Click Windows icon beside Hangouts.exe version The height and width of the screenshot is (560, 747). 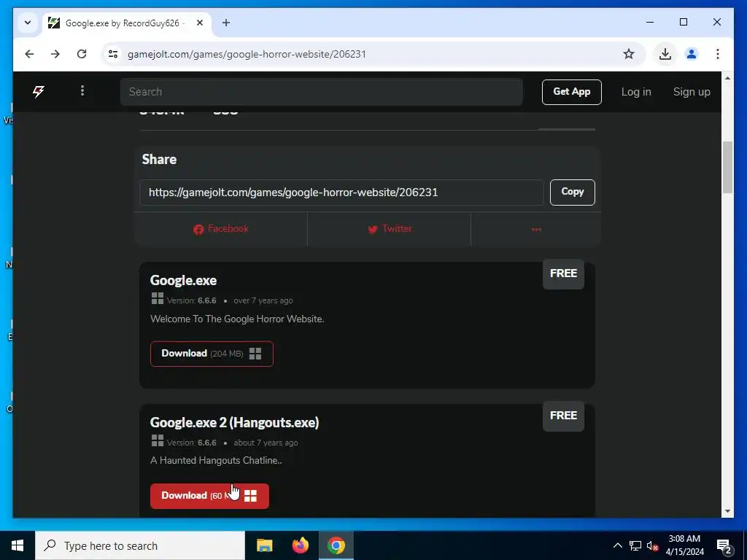[x=158, y=440]
